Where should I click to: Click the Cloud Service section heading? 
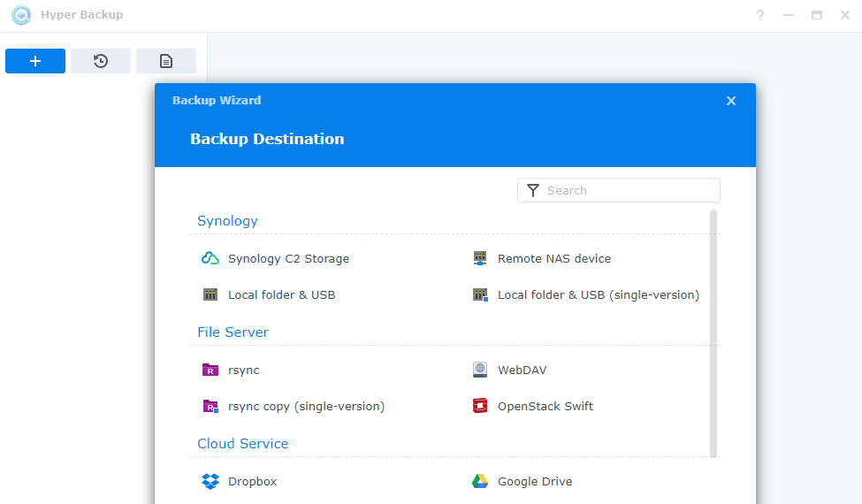coord(243,444)
